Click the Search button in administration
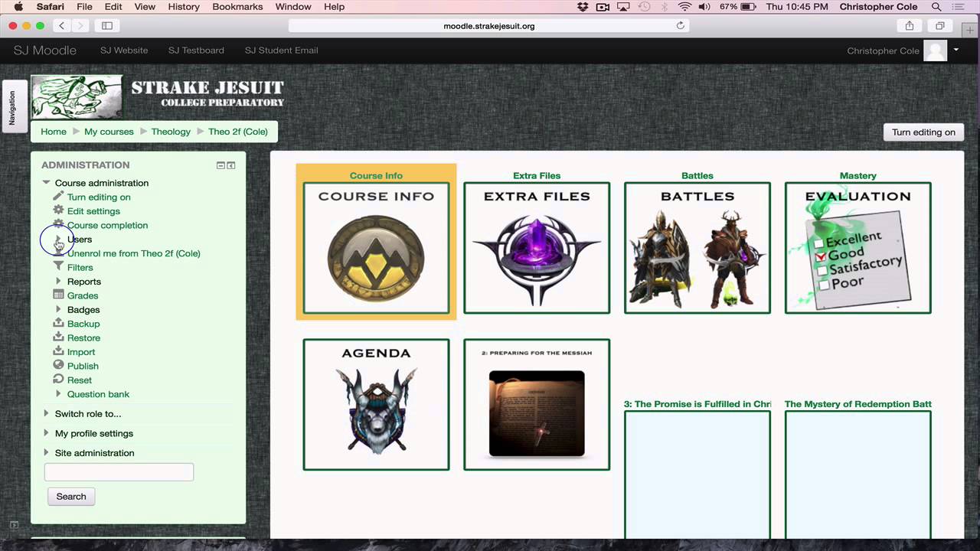This screenshot has height=551, width=980. [x=71, y=497]
